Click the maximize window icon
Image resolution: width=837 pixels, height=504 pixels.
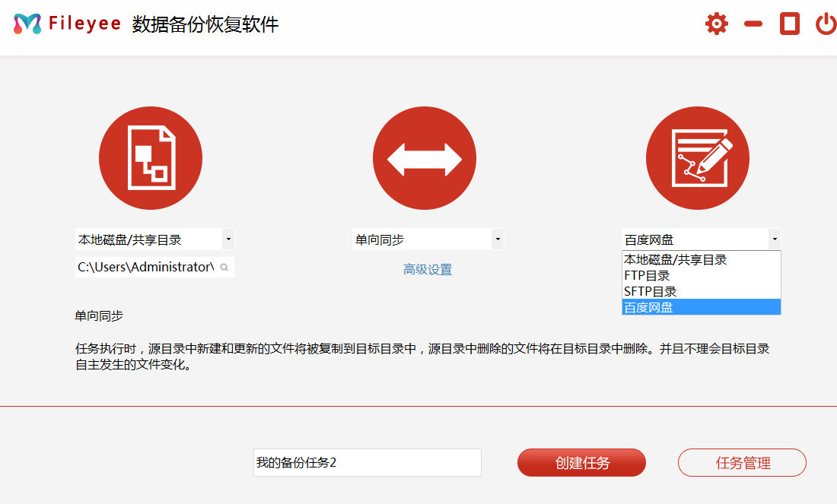point(790,24)
